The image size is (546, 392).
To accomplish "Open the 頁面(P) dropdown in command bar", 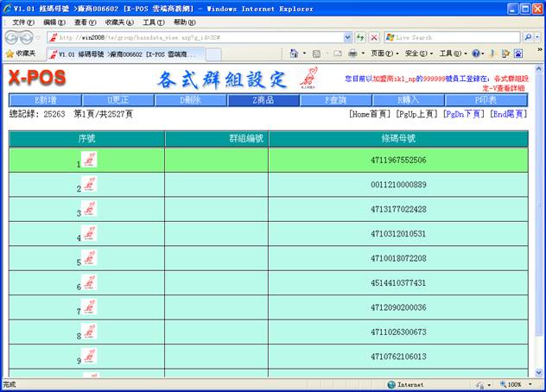I will [383, 54].
